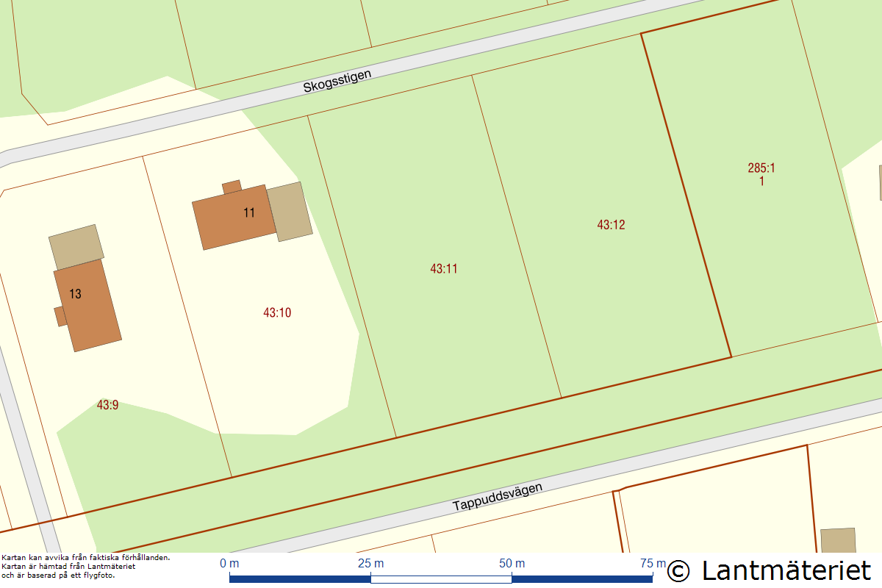This screenshot has width=882, height=588.
Task: Click the 25 m scale bar label
Action: click(371, 564)
